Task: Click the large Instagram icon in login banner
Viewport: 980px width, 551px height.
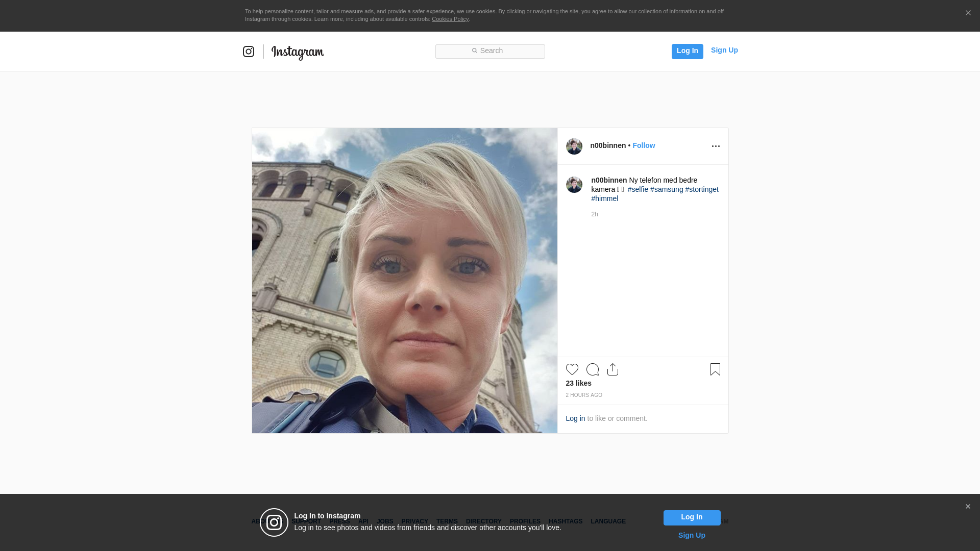Action: click(274, 522)
